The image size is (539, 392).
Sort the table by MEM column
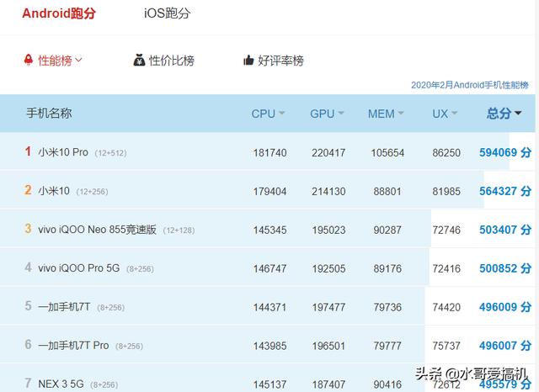[386, 114]
